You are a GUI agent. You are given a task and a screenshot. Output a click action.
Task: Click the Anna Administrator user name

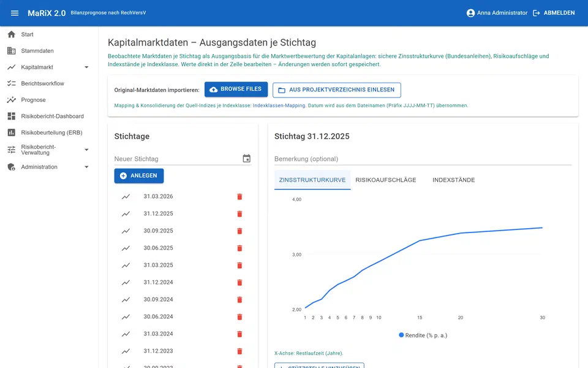pyautogui.click(x=502, y=13)
